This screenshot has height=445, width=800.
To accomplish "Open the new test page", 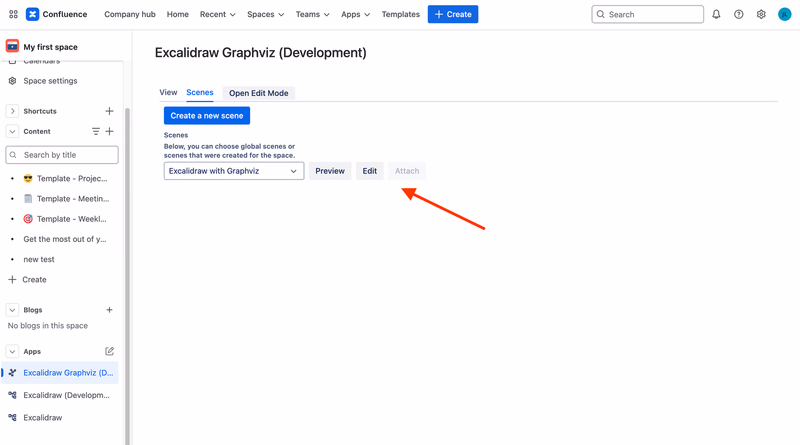I will tap(39, 259).
